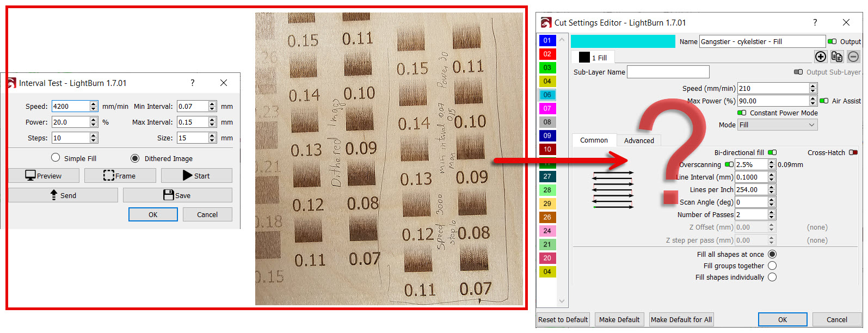Add a new sub-layer with plus icon

tap(820, 57)
